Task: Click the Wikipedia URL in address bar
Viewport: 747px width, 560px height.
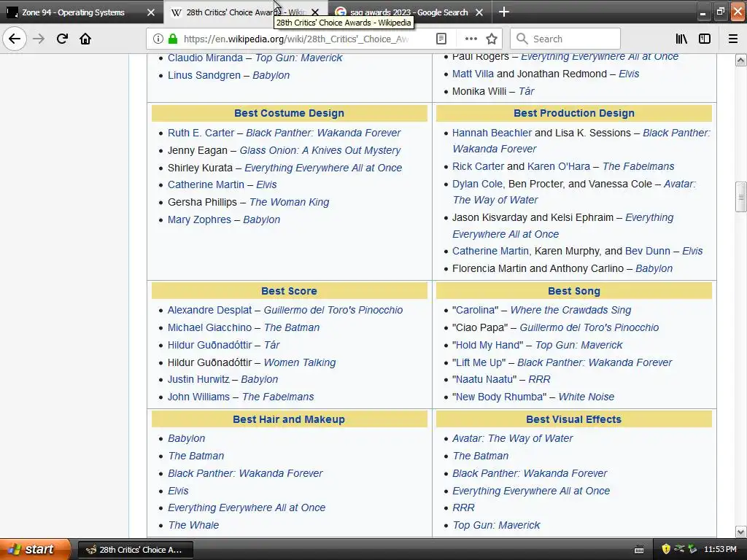Action: [296, 39]
